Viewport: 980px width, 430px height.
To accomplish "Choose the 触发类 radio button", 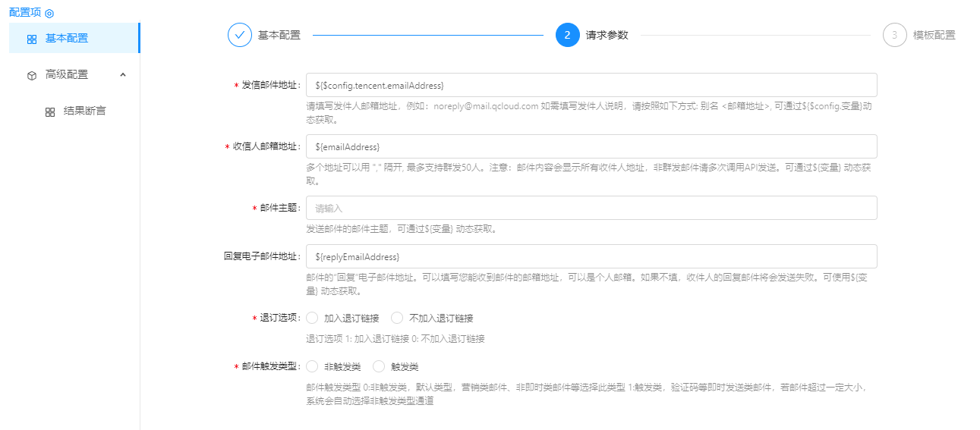I will pyautogui.click(x=379, y=366).
